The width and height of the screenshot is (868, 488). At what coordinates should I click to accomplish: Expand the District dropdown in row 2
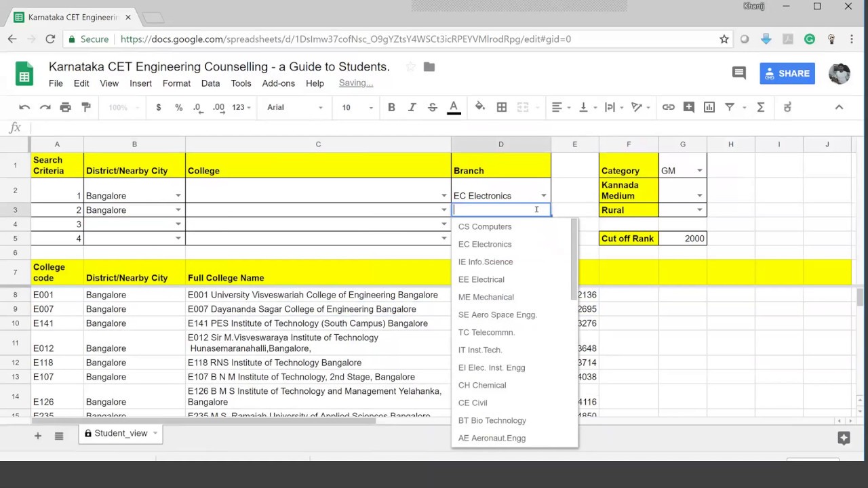point(178,196)
